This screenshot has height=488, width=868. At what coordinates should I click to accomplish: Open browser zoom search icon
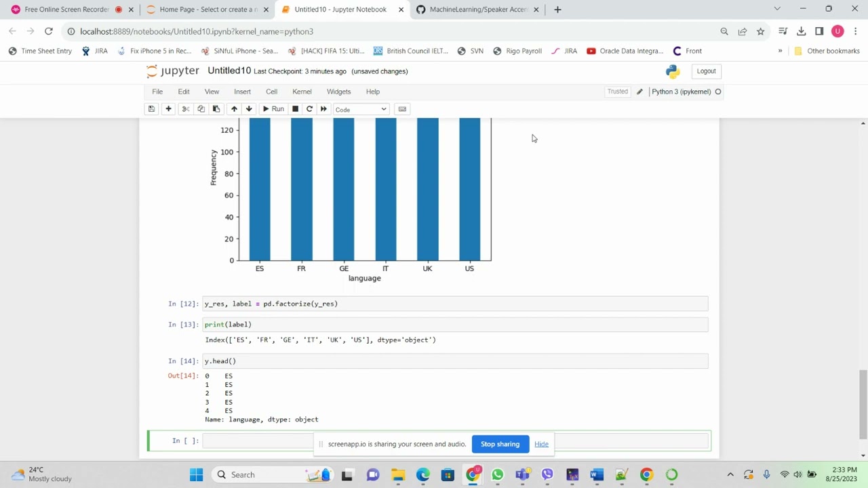724,31
